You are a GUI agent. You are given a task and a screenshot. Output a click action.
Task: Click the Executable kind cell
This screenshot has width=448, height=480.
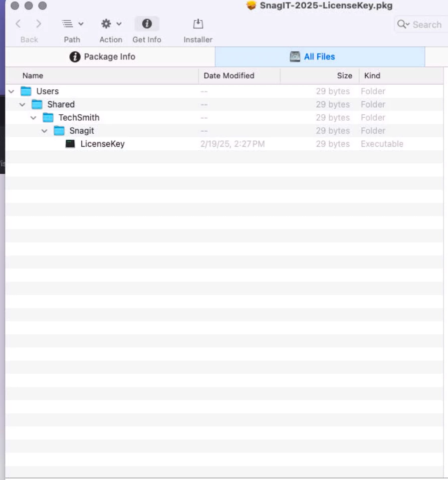382,144
